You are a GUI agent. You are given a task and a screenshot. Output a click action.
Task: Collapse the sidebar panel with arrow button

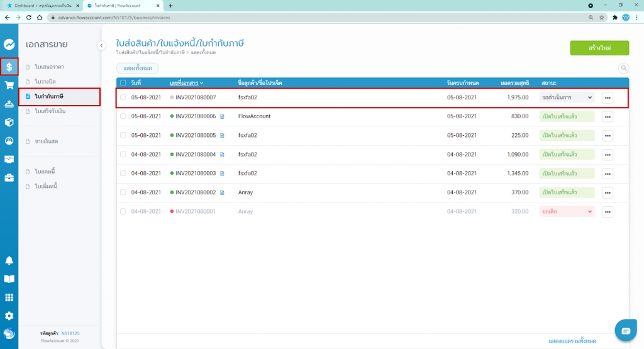click(102, 45)
